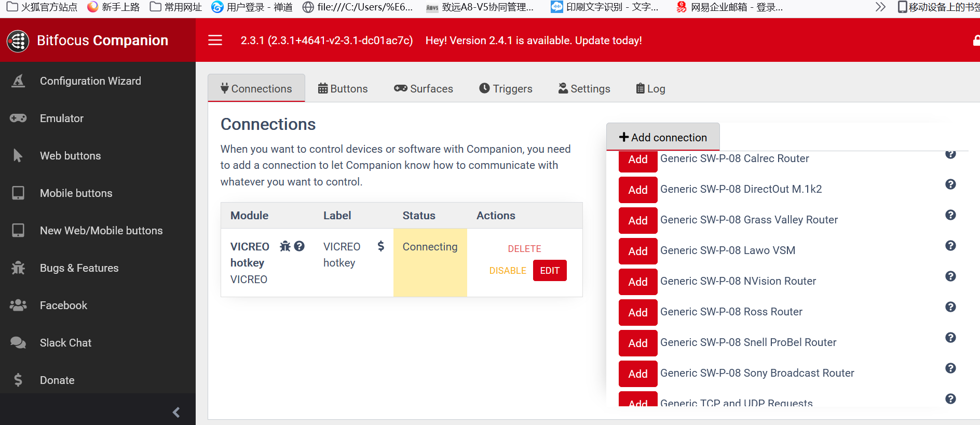This screenshot has width=980, height=425.
Task: Switch to the Log tab
Action: click(x=651, y=88)
